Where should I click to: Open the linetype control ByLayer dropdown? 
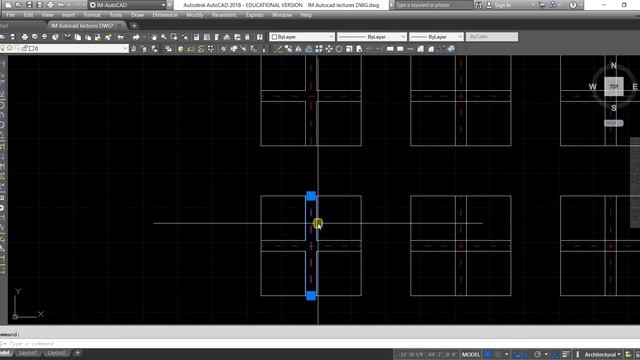tap(372, 37)
